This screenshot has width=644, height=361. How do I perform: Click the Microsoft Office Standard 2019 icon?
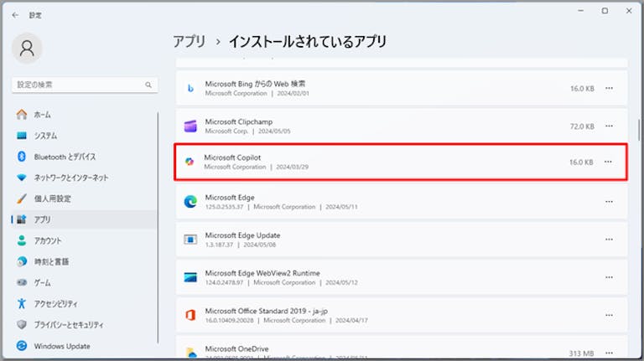point(190,315)
